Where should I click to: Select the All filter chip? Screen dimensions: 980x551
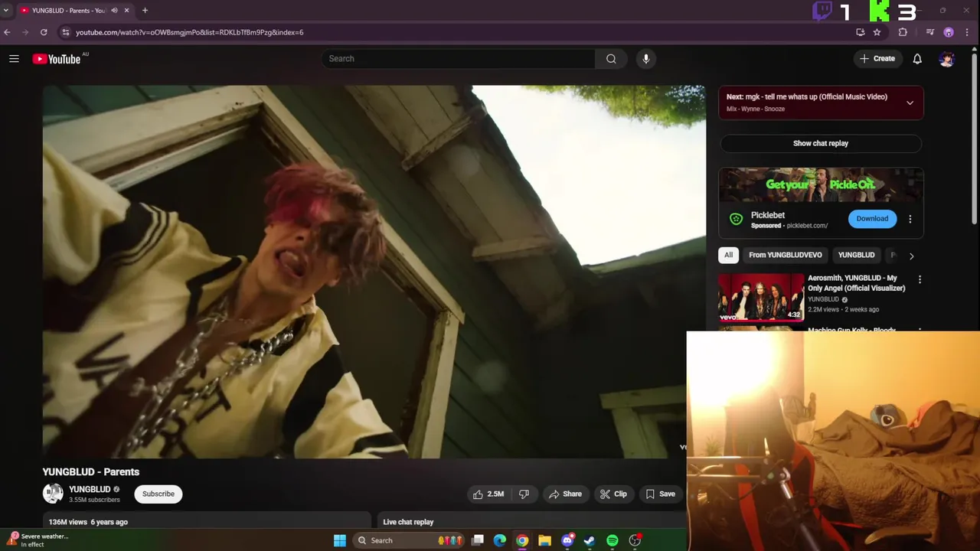click(x=728, y=255)
